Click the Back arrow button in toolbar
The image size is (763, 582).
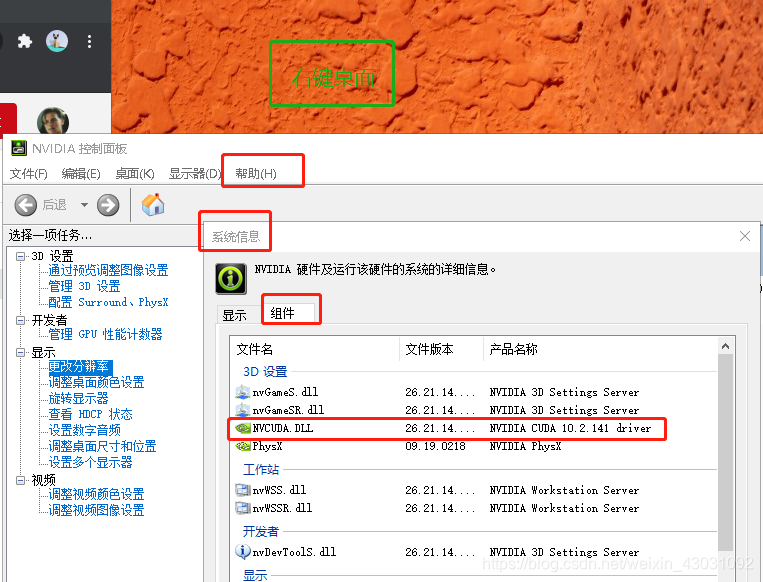click(x=25, y=205)
